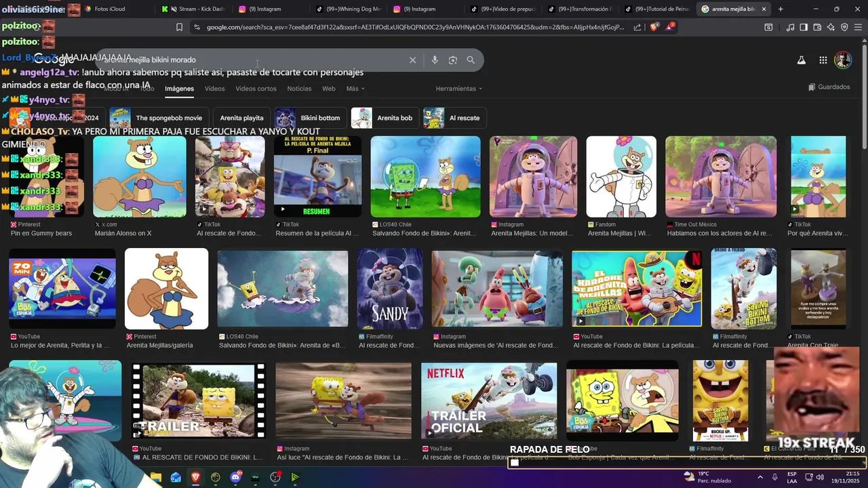Expand the Más search filter dropdown
Image resolution: width=868 pixels, height=488 pixels.
355,89
